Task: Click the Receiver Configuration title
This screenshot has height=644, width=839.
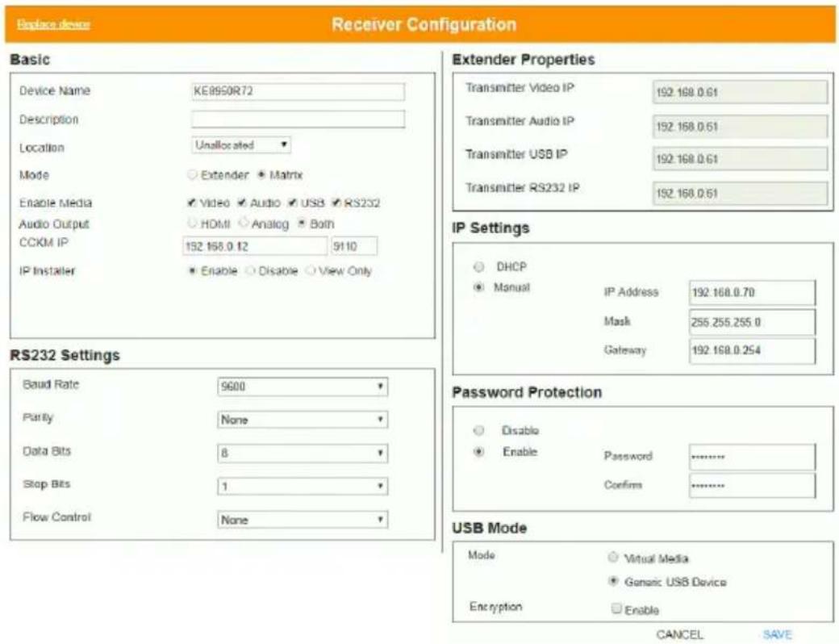Action: [x=424, y=24]
